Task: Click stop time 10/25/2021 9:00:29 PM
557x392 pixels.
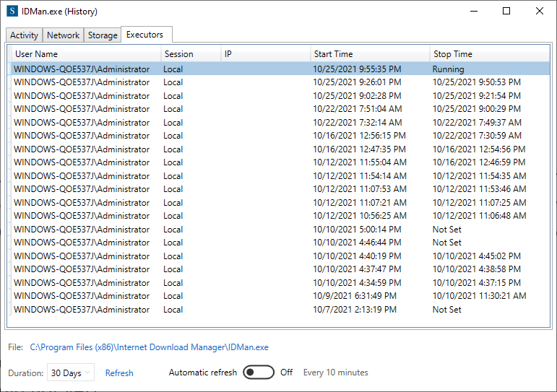Action: click(476, 109)
